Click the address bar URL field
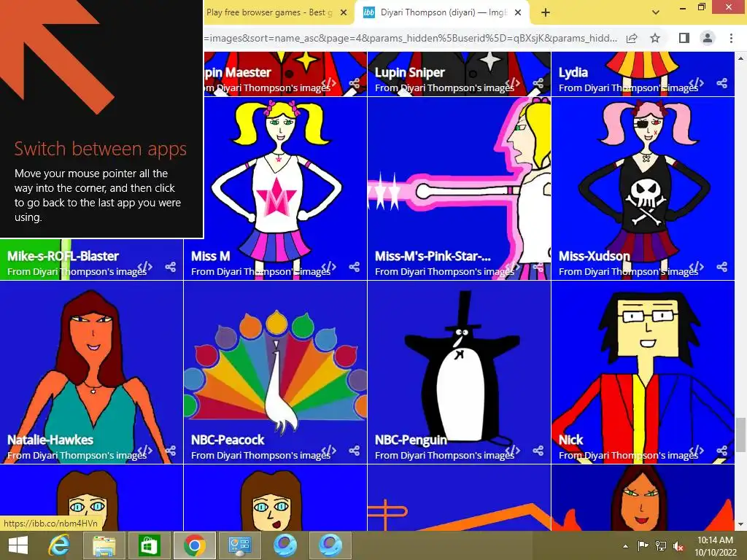Image resolution: width=747 pixels, height=560 pixels. 411,38
